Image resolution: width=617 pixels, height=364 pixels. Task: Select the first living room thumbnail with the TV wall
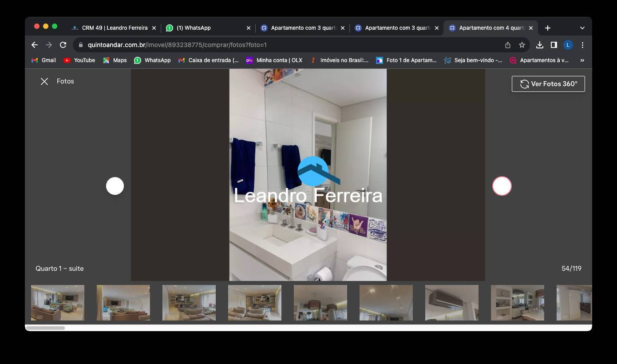coord(58,303)
